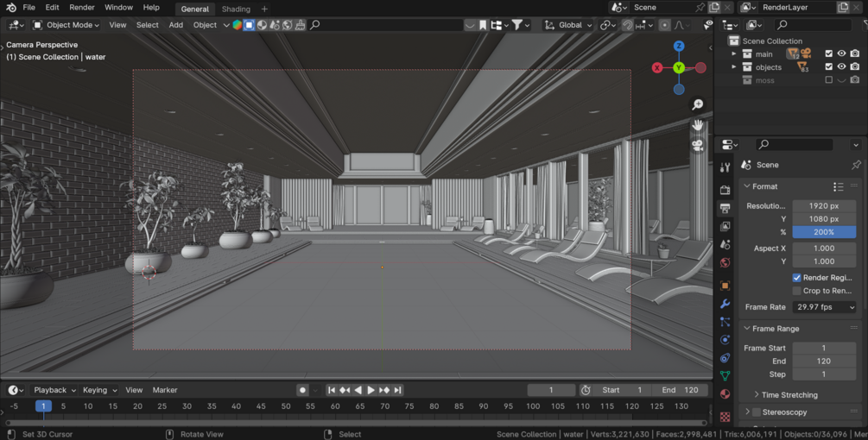Hide main collection via eye icon
This screenshot has height=440, width=868.
(x=841, y=53)
